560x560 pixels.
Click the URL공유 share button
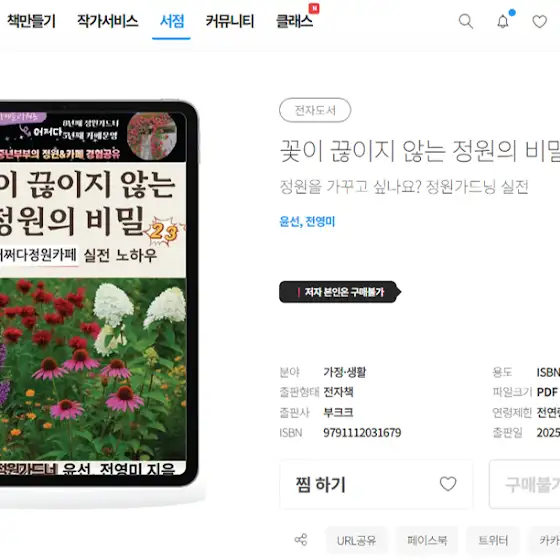(x=356, y=540)
